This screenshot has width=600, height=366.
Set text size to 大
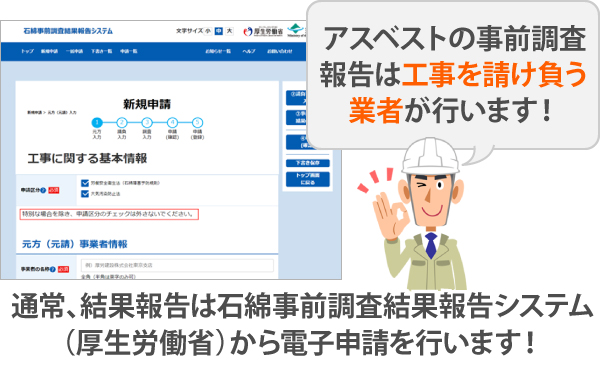click(229, 31)
